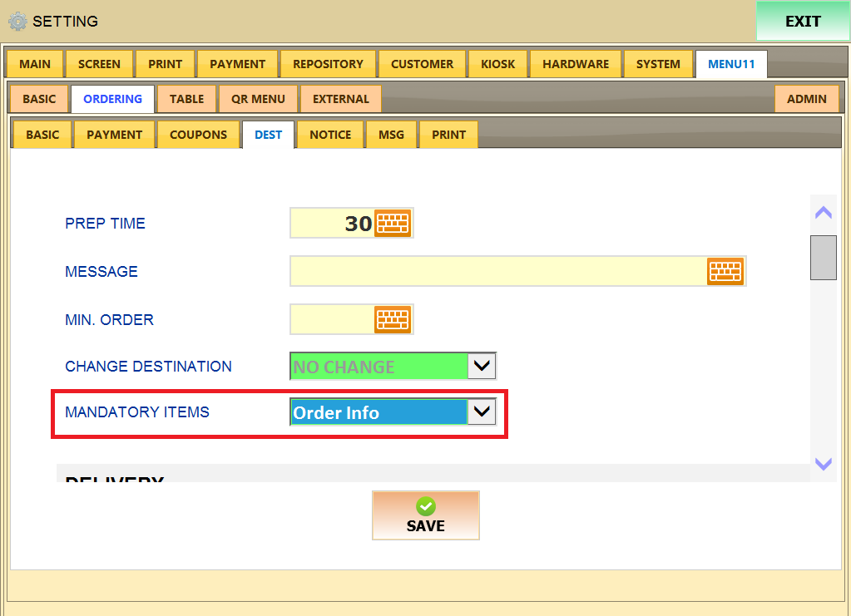Expand the CHANGE DESTINATION dropdown arrow

click(x=482, y=366)
